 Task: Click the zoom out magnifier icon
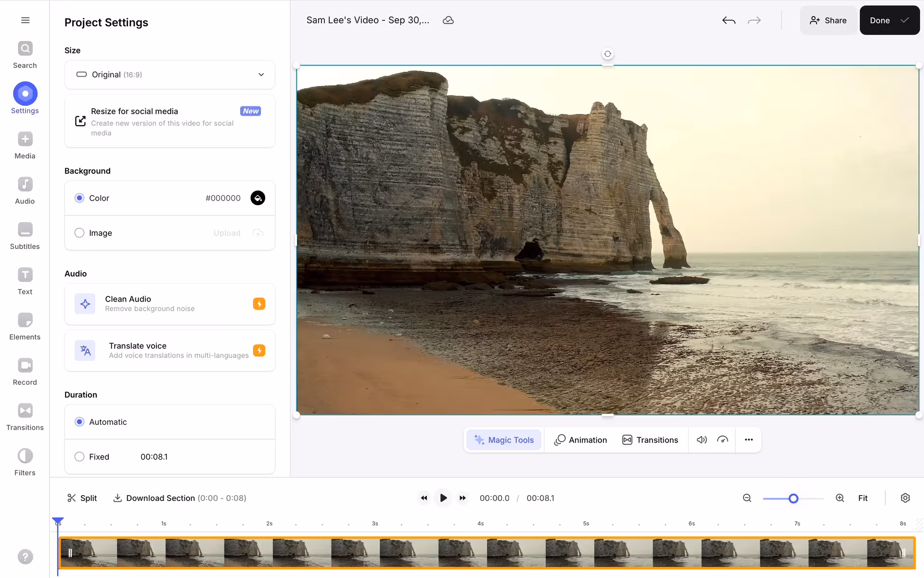click(747, 498)
